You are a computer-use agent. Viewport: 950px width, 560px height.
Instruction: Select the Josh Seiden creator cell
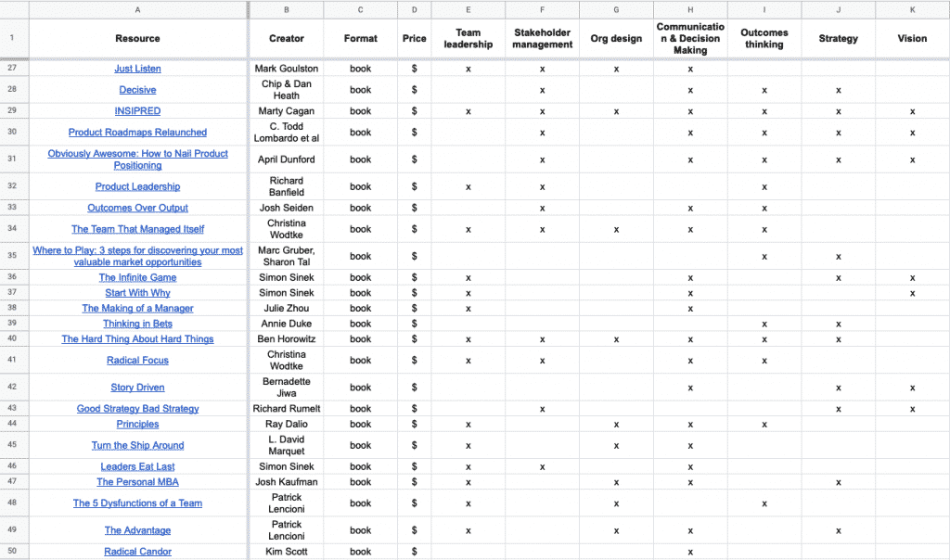pyautogui.click(x=286, y=208)
